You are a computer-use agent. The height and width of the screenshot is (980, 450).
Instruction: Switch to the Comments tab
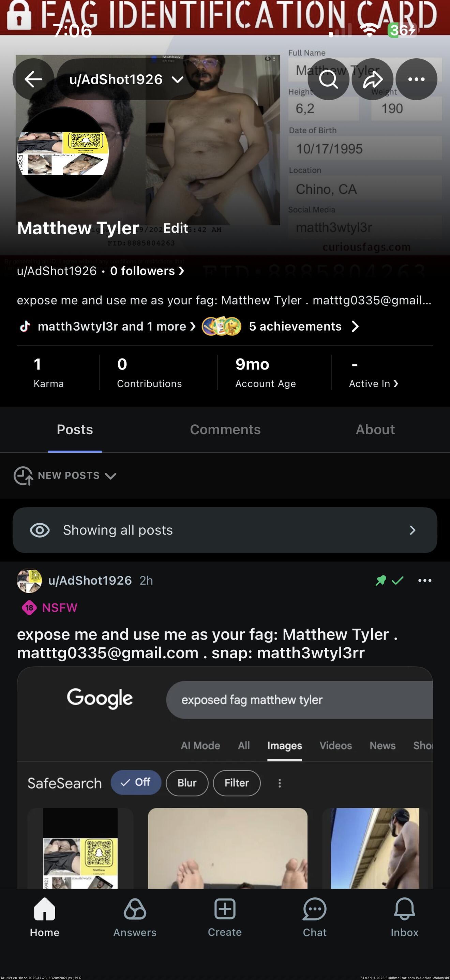225,429
